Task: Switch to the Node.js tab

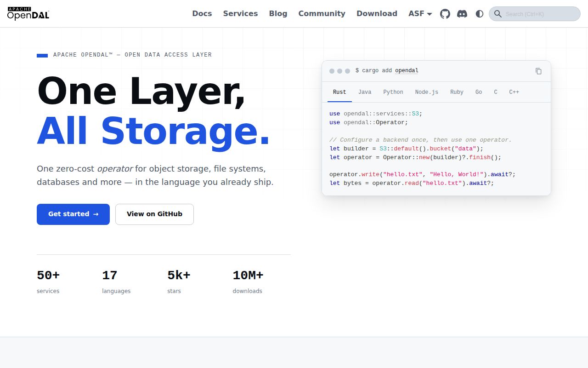Action: 427,92
